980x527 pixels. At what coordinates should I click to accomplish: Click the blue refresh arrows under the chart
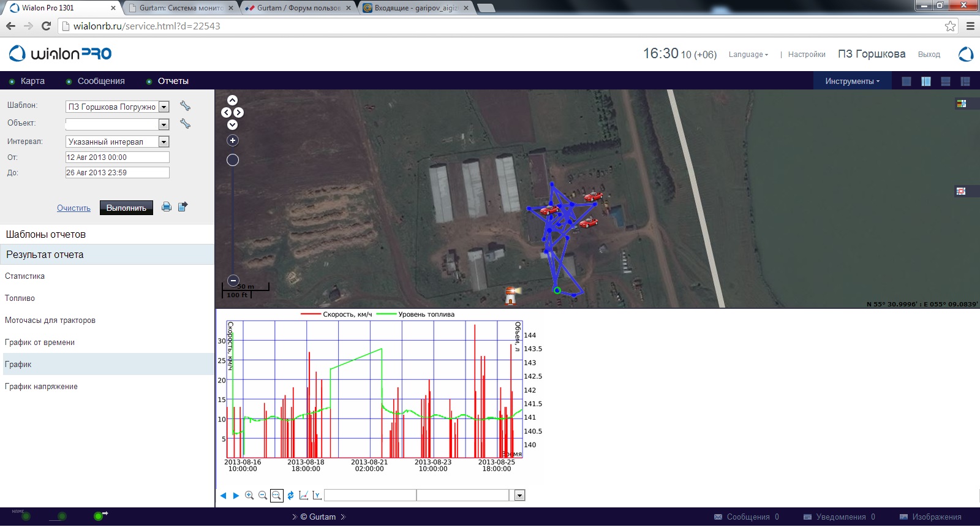click(290, 496)
